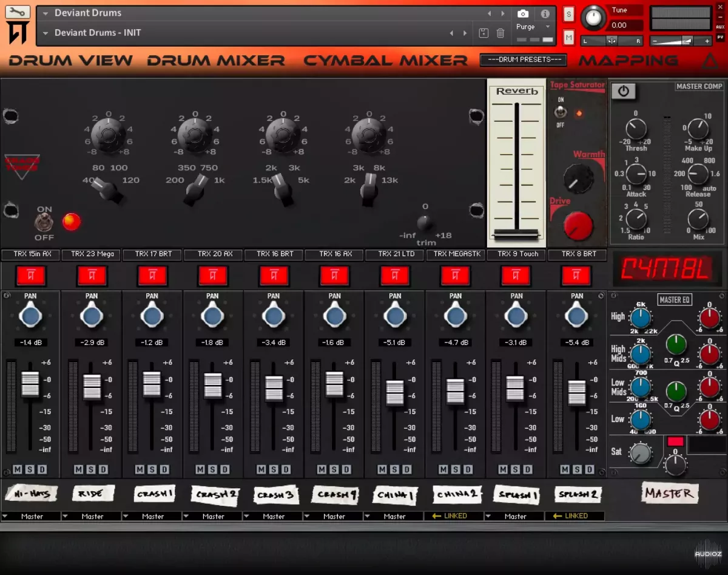
Task: Click the Tape Saturator Warmth knob
Action: click(x=578, y=179)
